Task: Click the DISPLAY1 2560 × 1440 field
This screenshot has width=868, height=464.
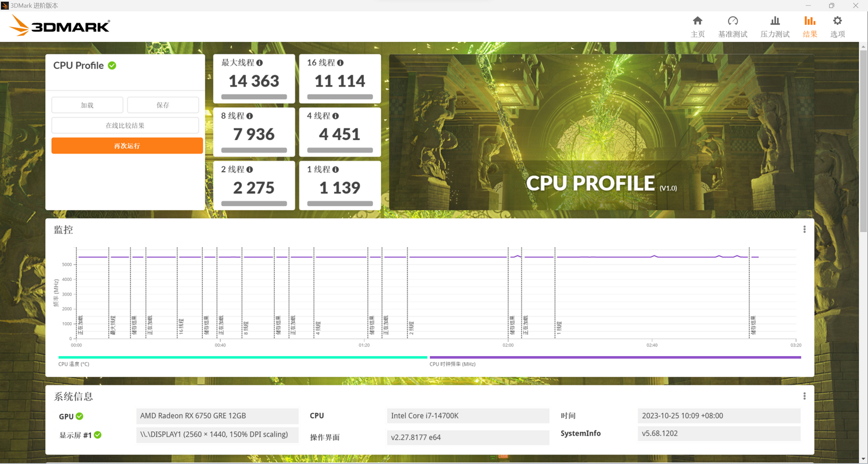Action: click(217, 435)
